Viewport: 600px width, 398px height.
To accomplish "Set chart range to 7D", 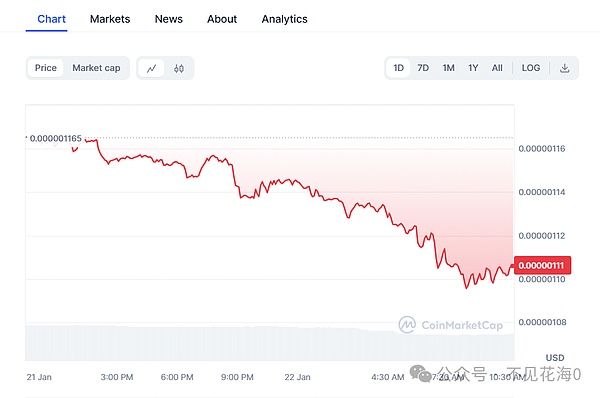I will [423, 68].
